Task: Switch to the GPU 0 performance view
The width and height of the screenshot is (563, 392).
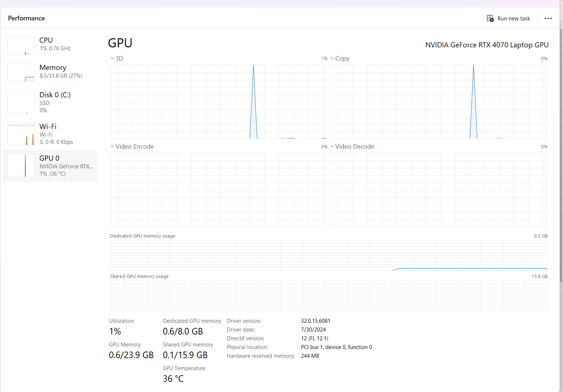Action: pos(50,166)
